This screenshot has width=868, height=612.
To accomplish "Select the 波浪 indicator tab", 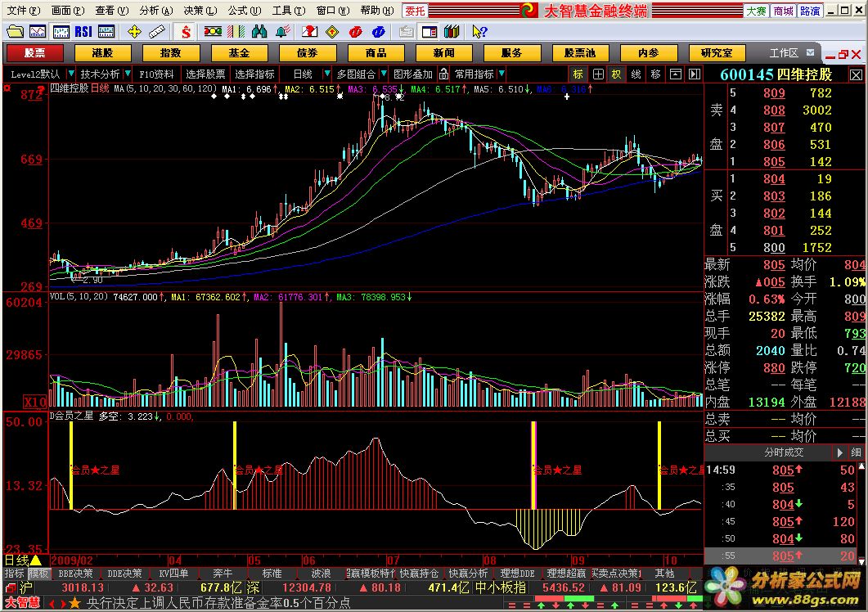I will (x=321, y=574).
